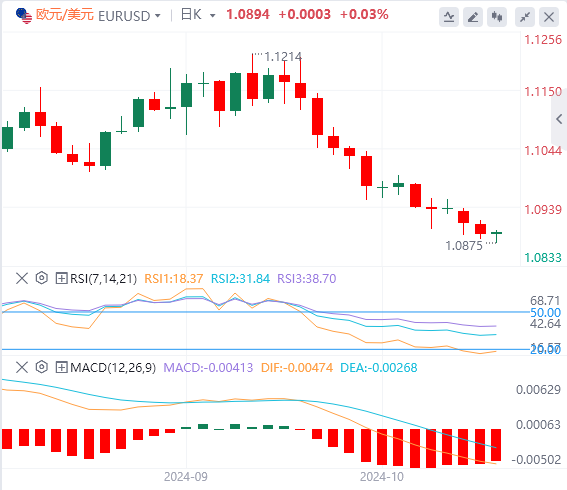Toggle the MACD panel plus box
Screen dimensions: 567x490
point(61,367)
